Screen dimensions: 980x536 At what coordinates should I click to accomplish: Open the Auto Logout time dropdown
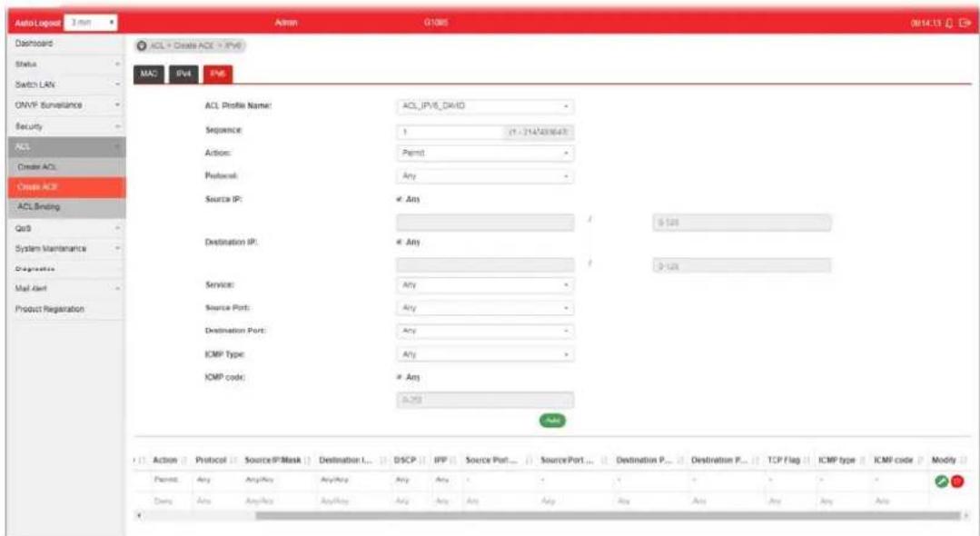91,23
